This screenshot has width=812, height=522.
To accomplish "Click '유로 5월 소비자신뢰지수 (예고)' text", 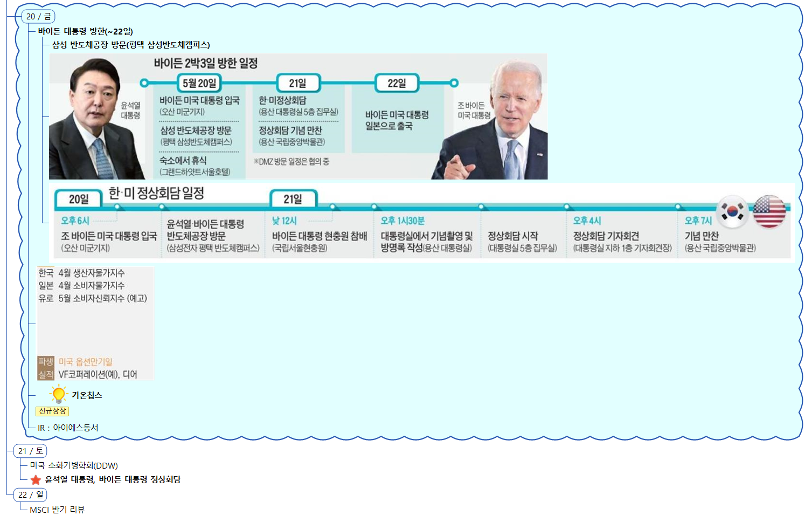I will [93, 298].
